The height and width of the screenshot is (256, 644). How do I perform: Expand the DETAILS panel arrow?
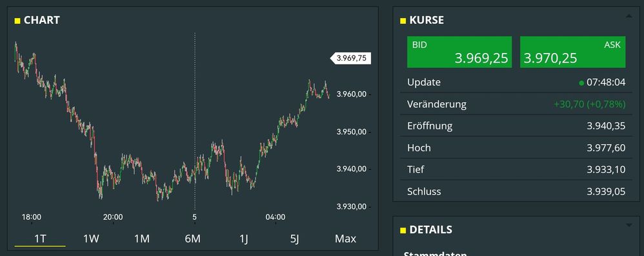pyautogui.click(x=629, y=225)
